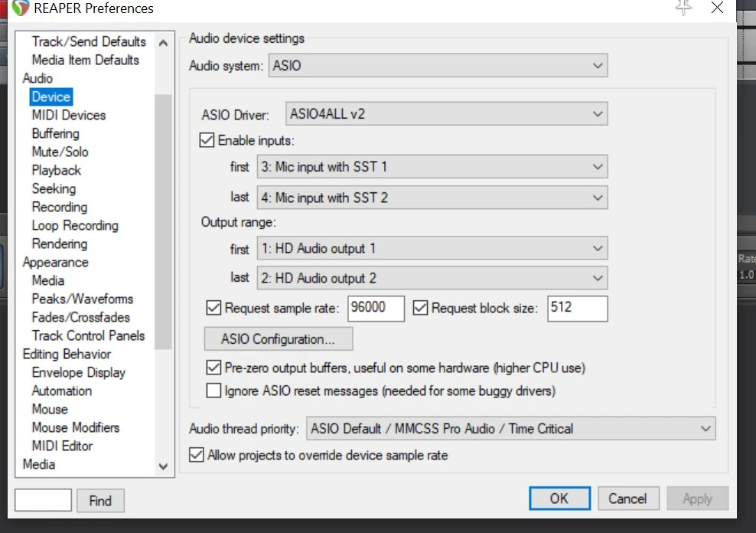
Task: Toggle the Enable inputs checkbox
Action: [207, 140]
